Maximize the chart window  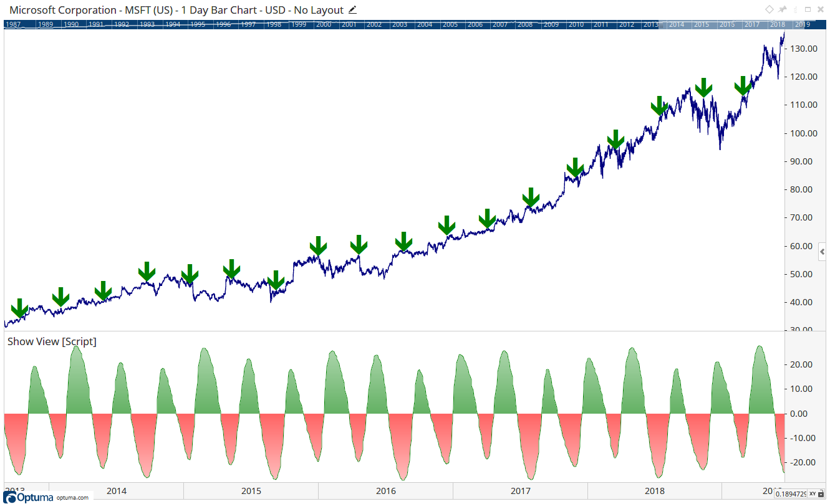point(808,10)
